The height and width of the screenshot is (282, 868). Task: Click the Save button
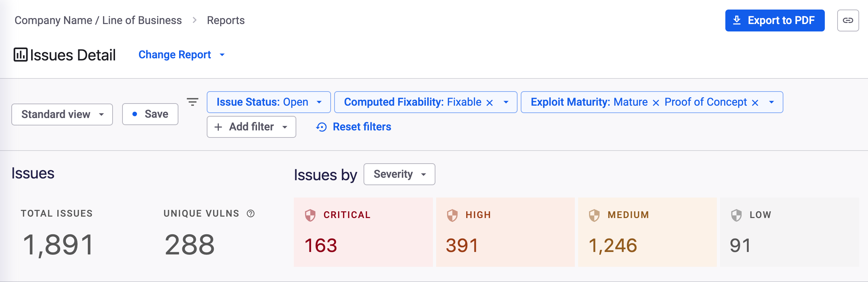click(x=150, y=114)
